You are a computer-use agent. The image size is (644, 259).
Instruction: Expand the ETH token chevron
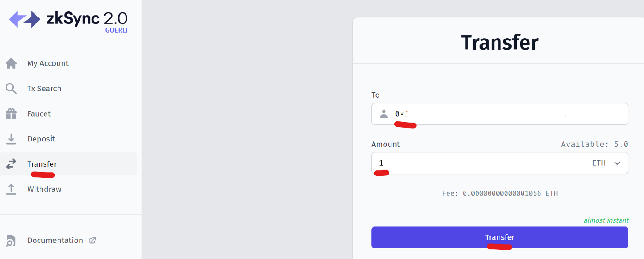coord(617,163)
